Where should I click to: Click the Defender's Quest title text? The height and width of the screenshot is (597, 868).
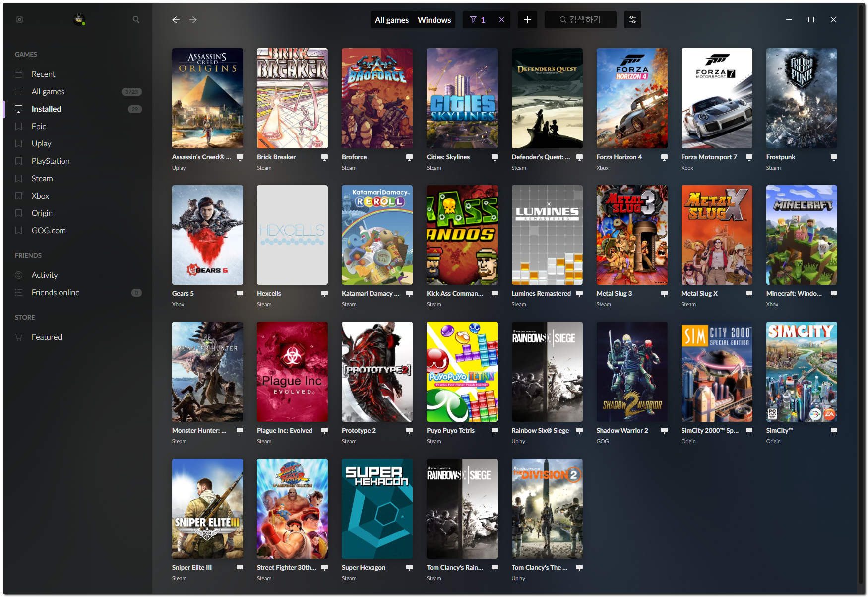541,157
